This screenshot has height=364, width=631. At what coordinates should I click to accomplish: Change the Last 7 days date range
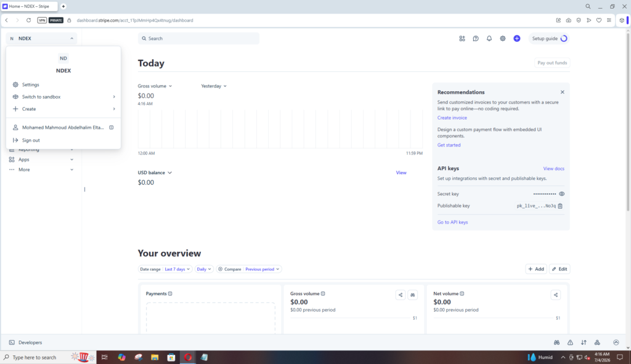(177, 269)
